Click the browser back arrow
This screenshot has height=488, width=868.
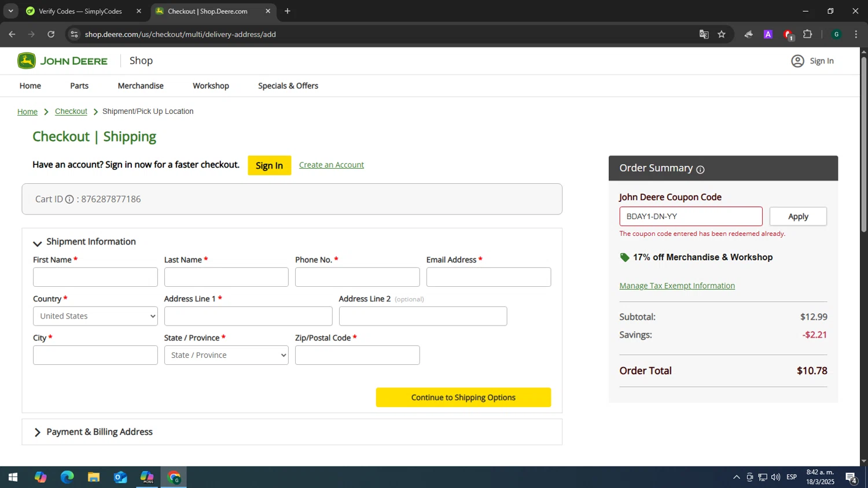12,34
